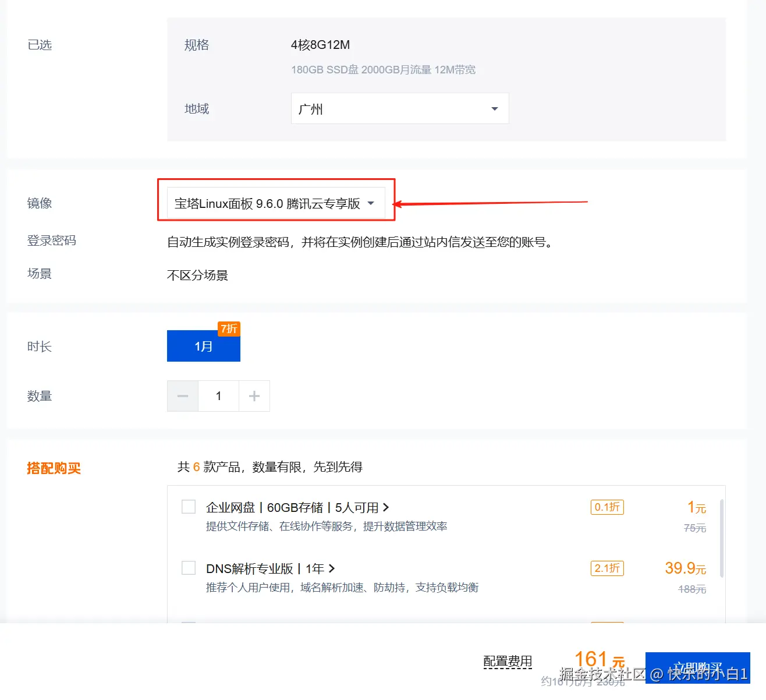Click the quantity input field showing 1
Viewport: 766px width, 700px height.
tap(219, 396)
